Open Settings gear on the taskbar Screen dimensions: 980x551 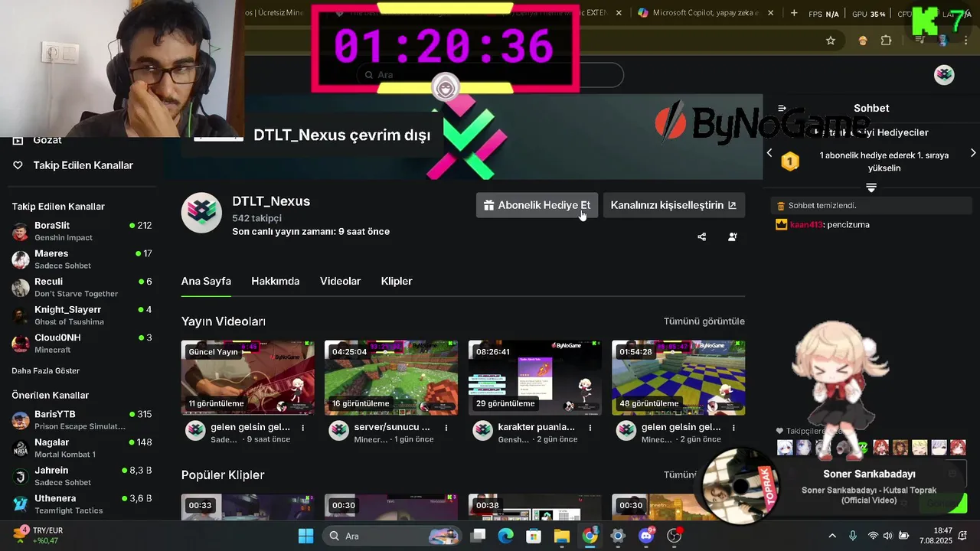coord(618,536)
